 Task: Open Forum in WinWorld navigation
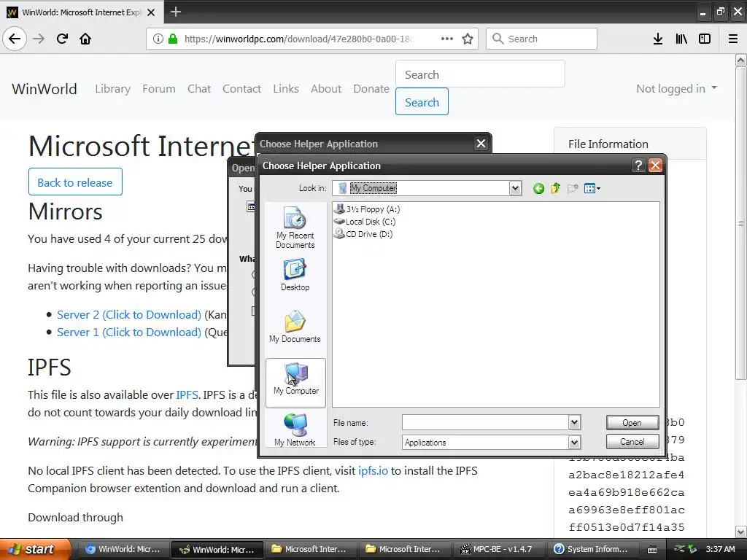click(x=158, y=88)
